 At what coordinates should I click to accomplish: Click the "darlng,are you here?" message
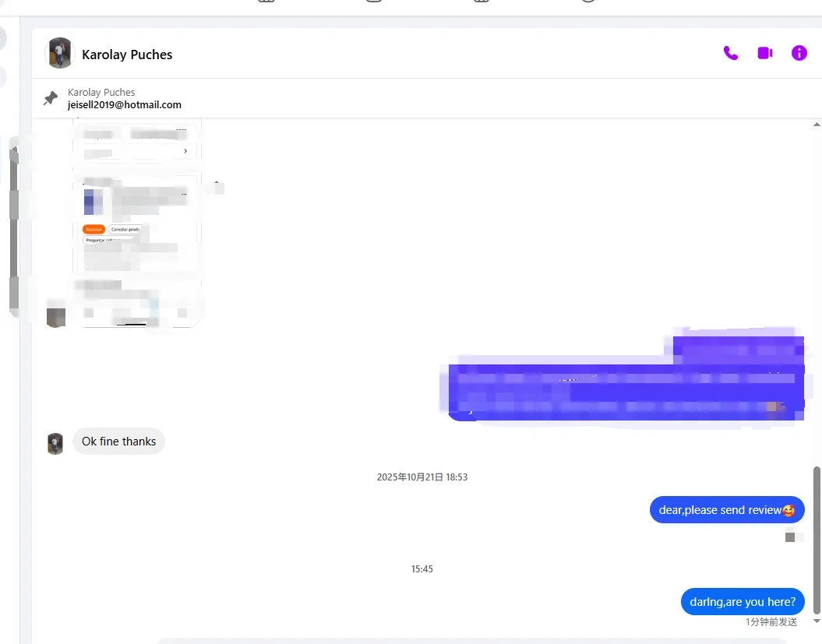[743, 601]
